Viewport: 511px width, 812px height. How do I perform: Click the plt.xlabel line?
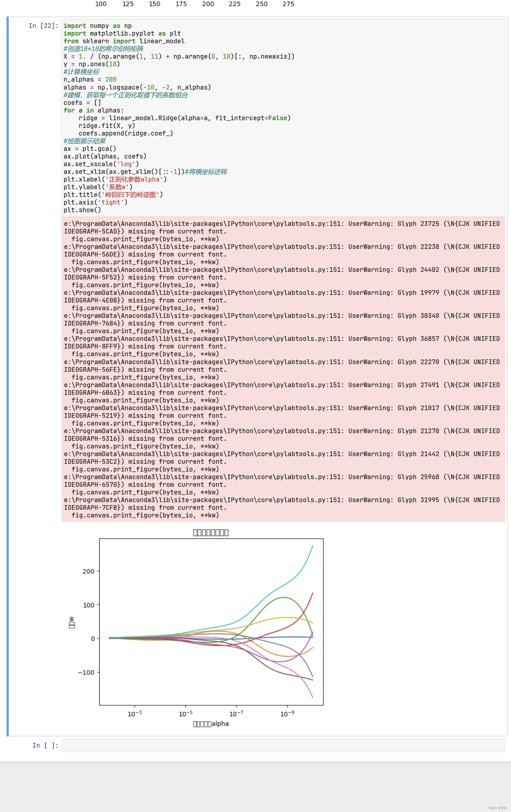click(x=115, y=179)
